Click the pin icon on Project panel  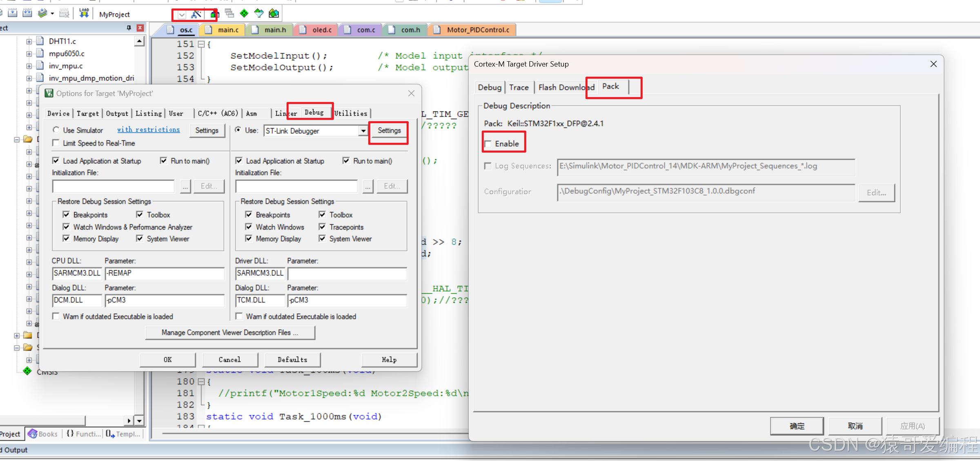129,28
